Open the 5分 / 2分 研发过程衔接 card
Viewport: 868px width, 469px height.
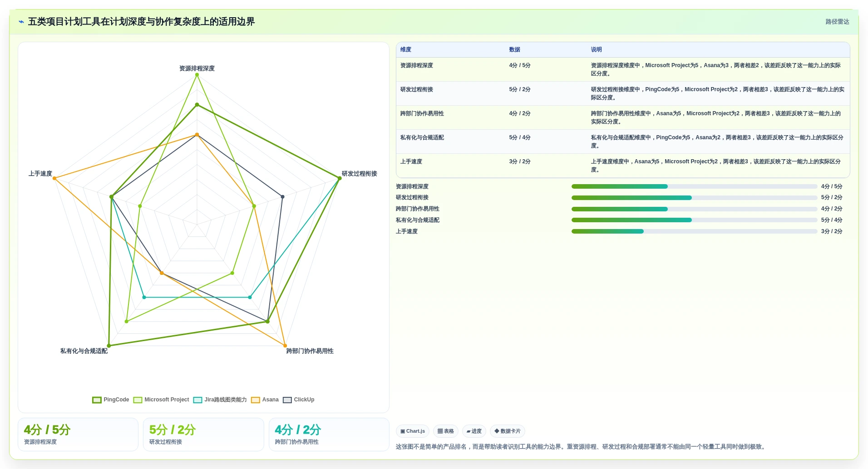click(203, 435)
